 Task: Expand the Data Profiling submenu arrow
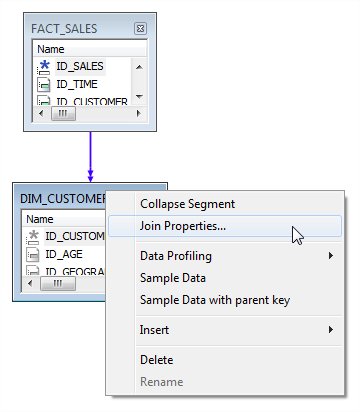(331, 256)
